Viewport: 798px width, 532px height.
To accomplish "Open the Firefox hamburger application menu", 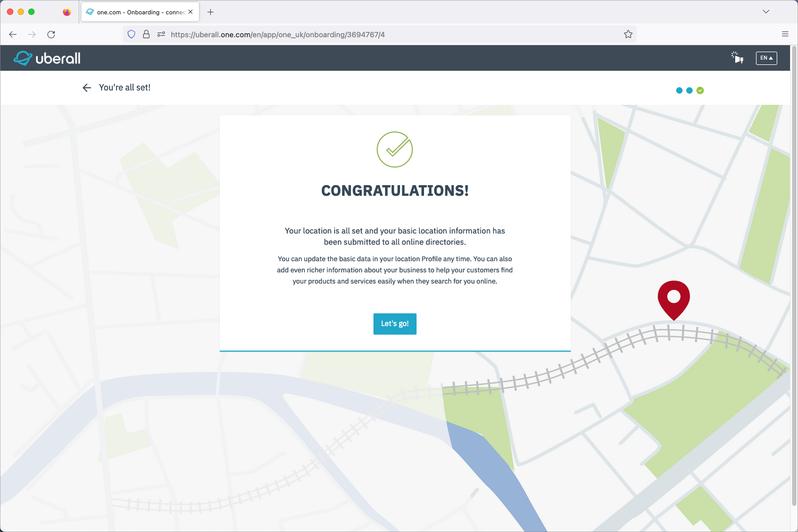I will pos(785,35).
